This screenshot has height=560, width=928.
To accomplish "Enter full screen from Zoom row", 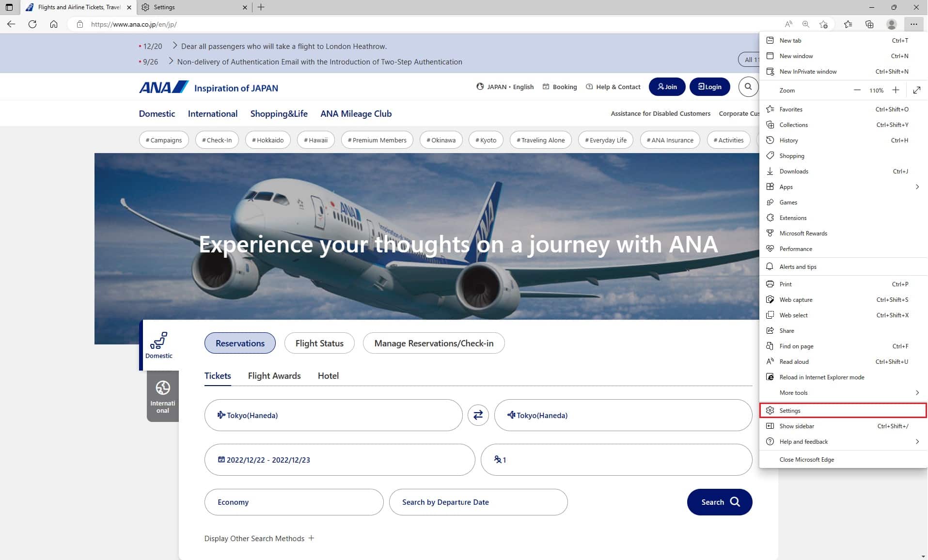I will coord(916,90).
